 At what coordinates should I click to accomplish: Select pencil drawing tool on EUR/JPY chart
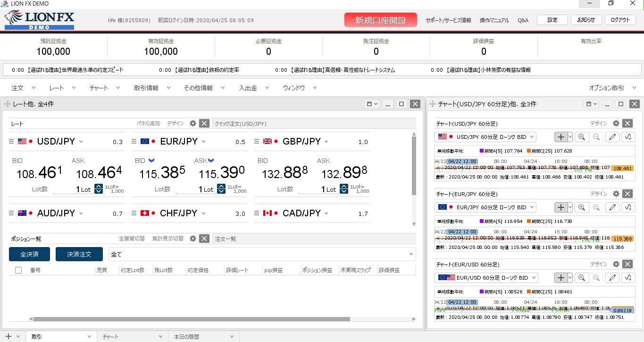(x=612, y=207)
